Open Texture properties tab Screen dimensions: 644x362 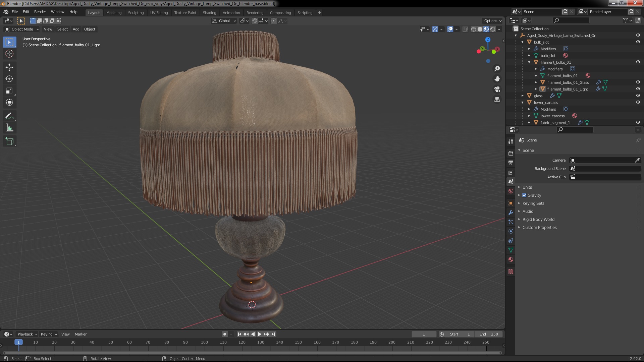click(x=511, y=271)
